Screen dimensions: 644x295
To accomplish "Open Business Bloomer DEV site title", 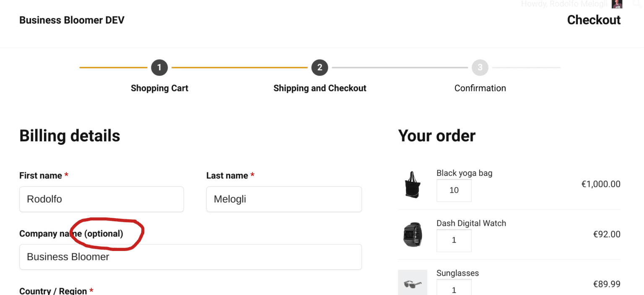I will 72,20.
